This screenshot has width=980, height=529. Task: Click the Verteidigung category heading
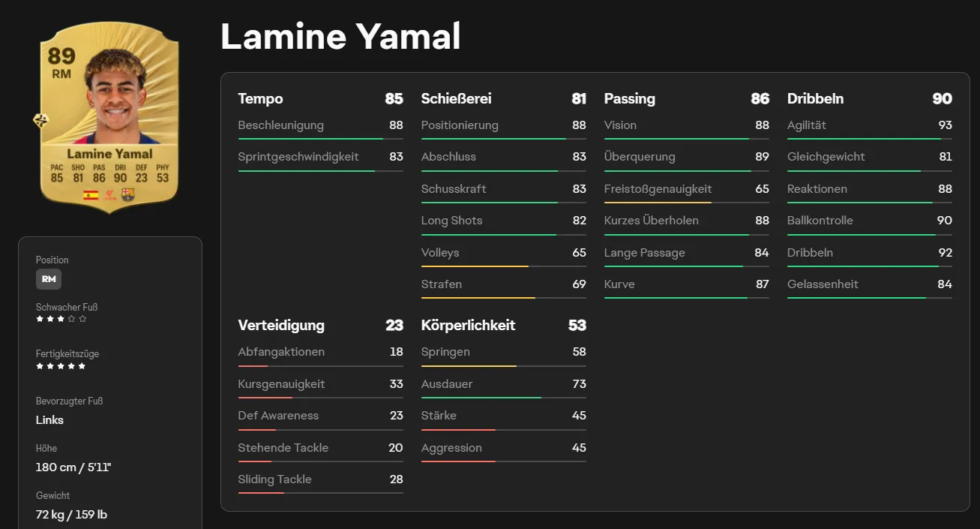(x=281, y=325)
